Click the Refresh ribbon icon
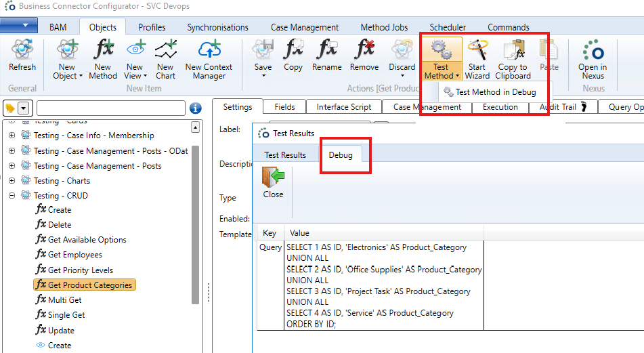Screen dimensions: 644x353 coord(22,49)
